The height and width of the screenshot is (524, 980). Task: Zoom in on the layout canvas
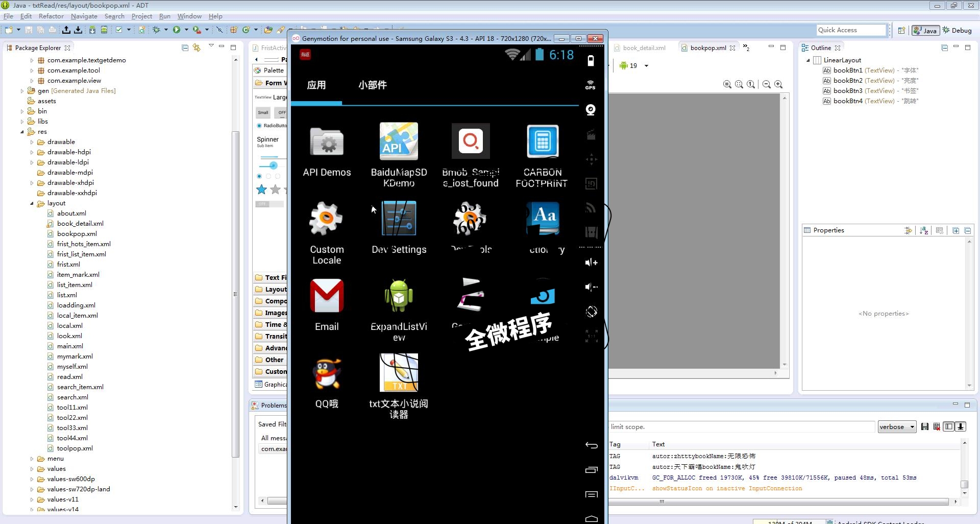point(778,84)
